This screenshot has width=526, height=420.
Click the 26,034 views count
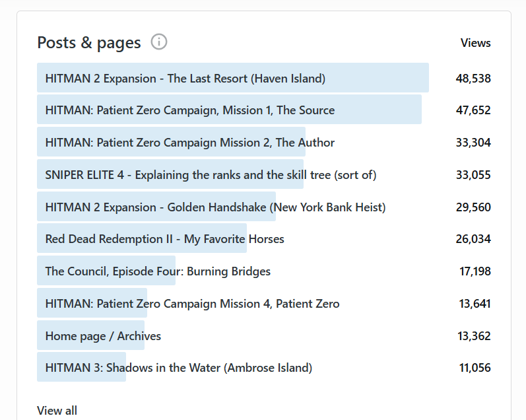click(473, 239)
